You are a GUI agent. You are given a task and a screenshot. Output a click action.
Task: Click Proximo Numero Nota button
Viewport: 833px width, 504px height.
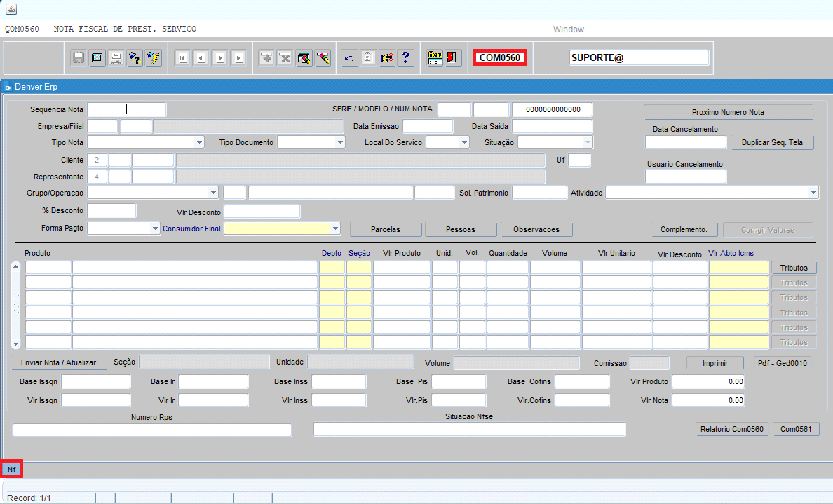pos(728,112)
